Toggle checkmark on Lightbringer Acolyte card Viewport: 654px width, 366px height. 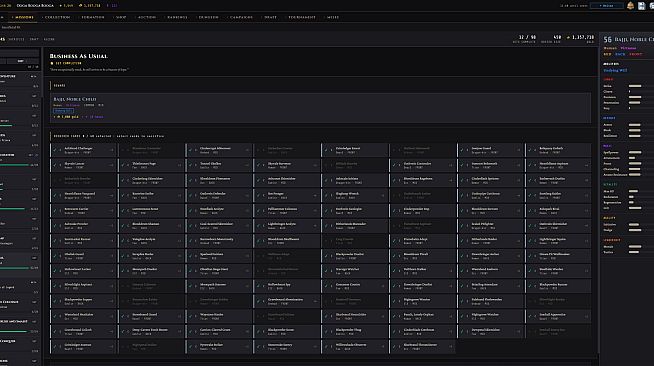(259, 226)
